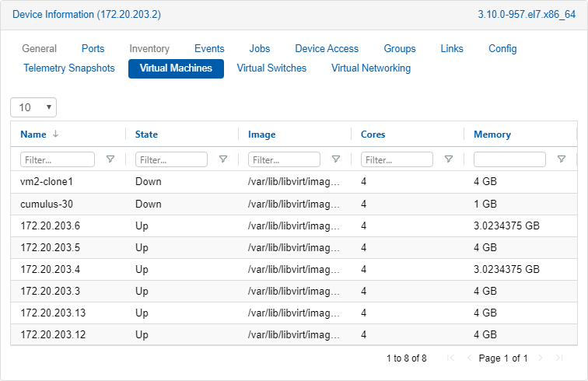The height and width of the screenshot is (381, 588).
Task: Switch to the Virtual Switches tab
Action: click(x=271, y=68)
